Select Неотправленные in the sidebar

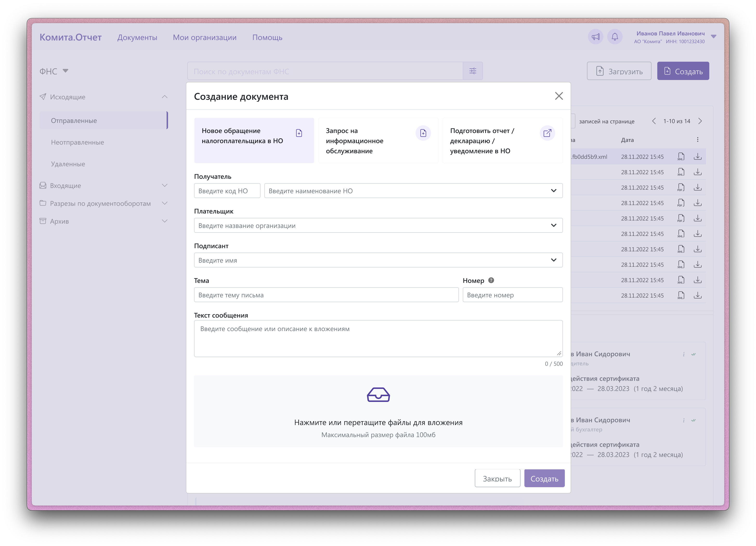pyautogui.click(x=77, y=142)
